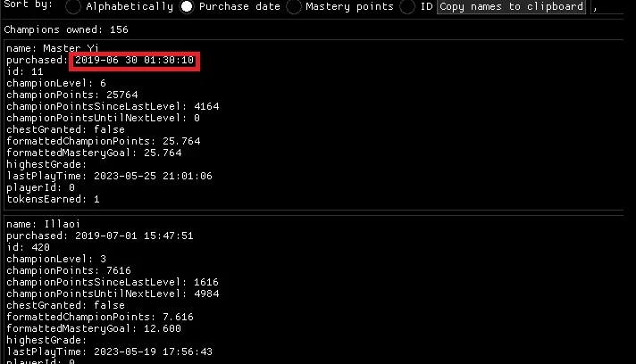Click 'formattedMasteryGoal: 25.764' line

coord(94,153)
